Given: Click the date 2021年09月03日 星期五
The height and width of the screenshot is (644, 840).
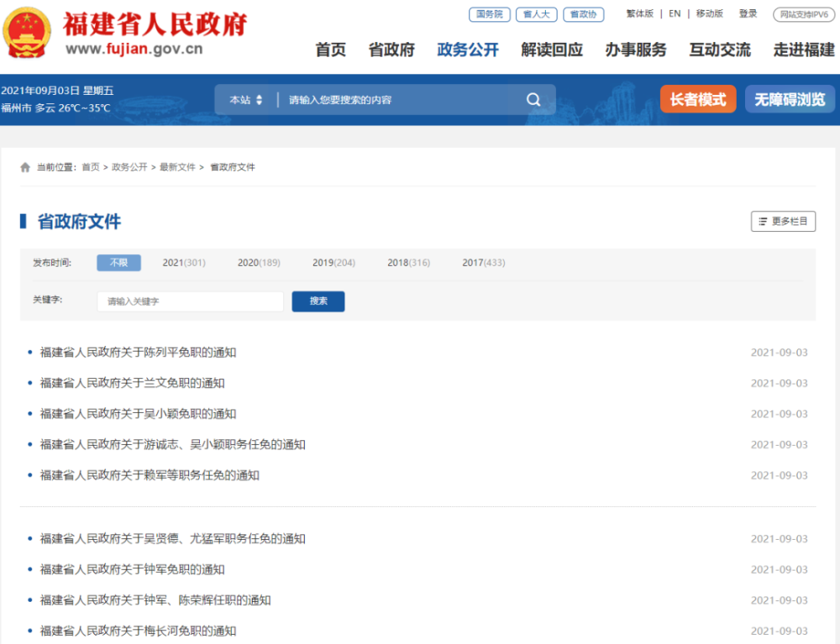Looking at the screenshot, I should pyautogui.click(x=57, y=91).
